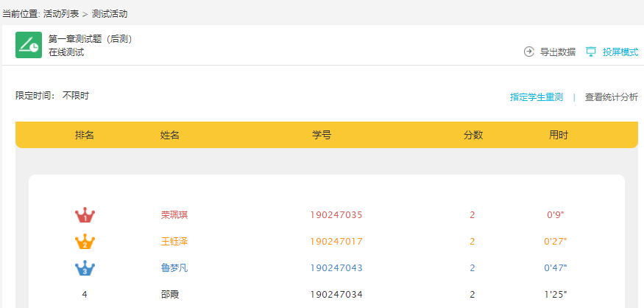Click the red first-place crown icon
Image resolution: width=644 pixels, height=308 pixels.
click(x=85, y=215)
